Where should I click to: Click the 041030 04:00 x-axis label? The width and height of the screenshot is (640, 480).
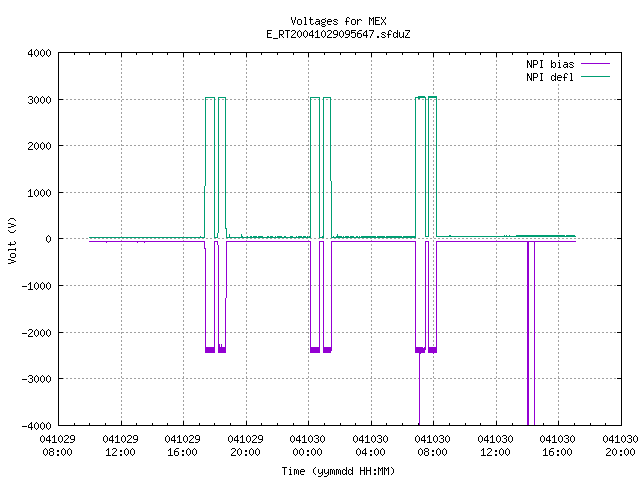[370, 446]
